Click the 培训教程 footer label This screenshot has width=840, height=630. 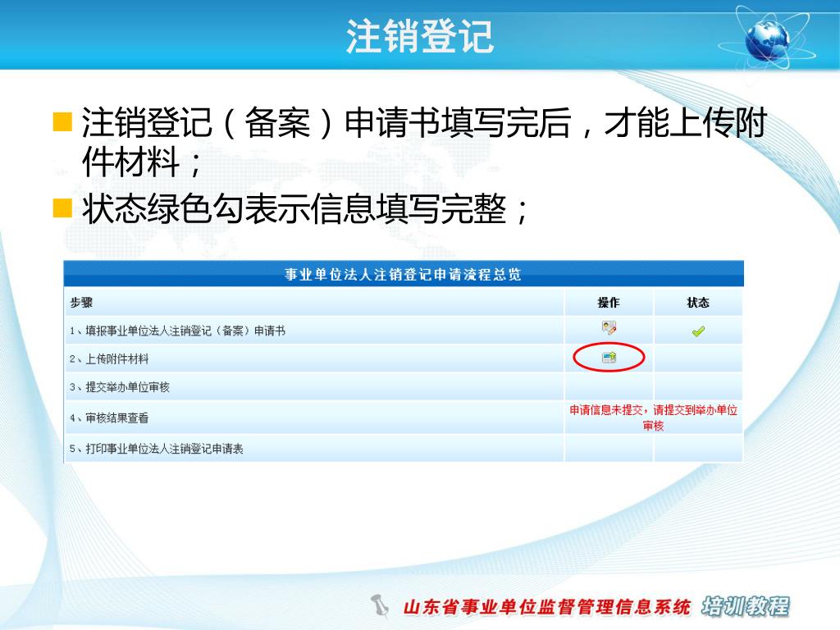tap(745, 606)
